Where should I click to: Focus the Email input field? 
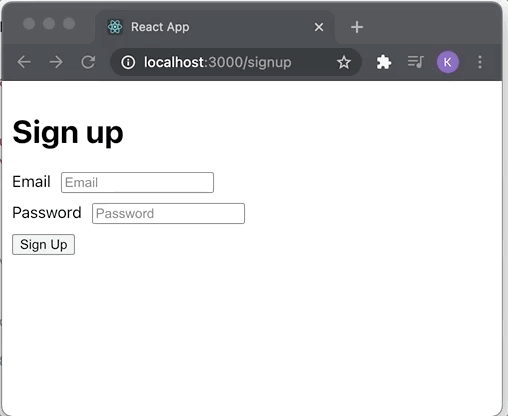(x=137, y=182)
